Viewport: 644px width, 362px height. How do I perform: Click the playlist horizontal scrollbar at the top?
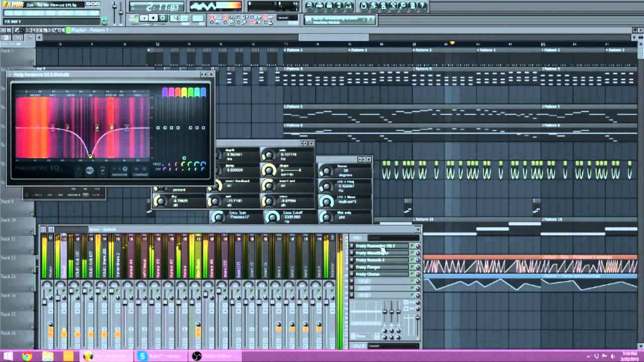coord(334,37)
